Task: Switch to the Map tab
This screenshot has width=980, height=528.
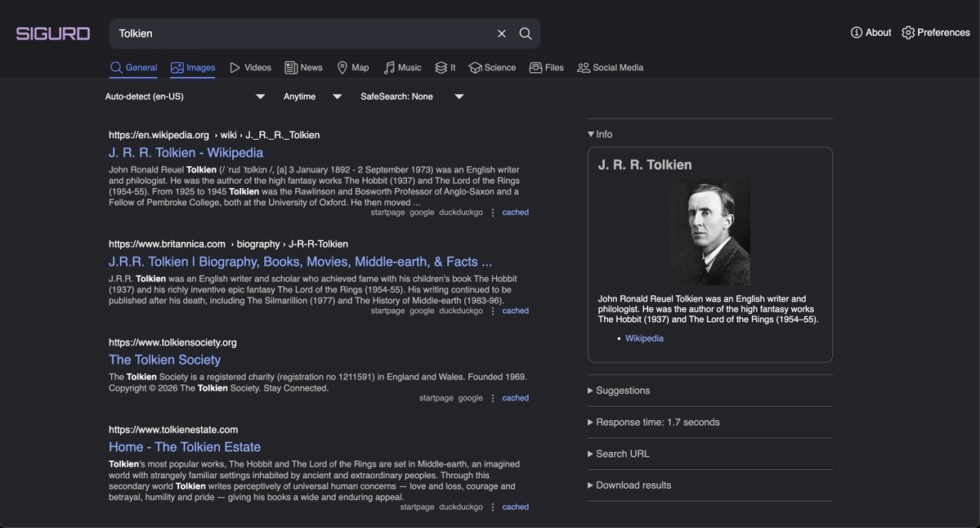Action: pos(353,68)
